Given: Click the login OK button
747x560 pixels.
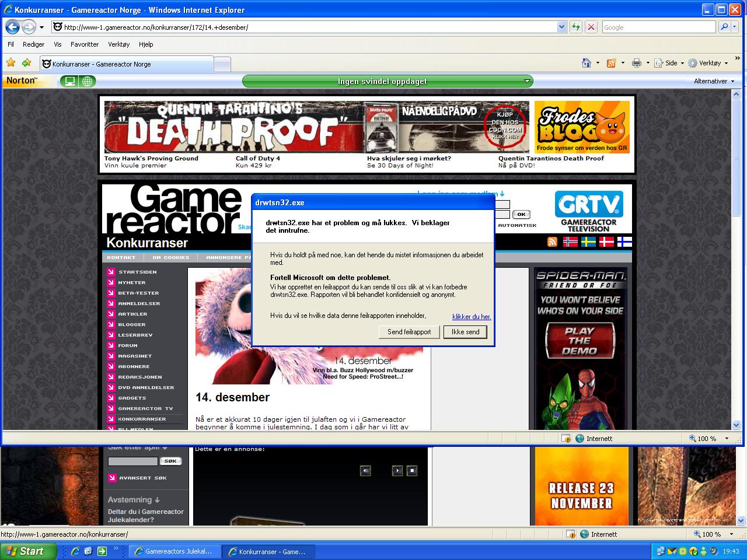Looking at the screenshot, I should click(x=521, y=214).
